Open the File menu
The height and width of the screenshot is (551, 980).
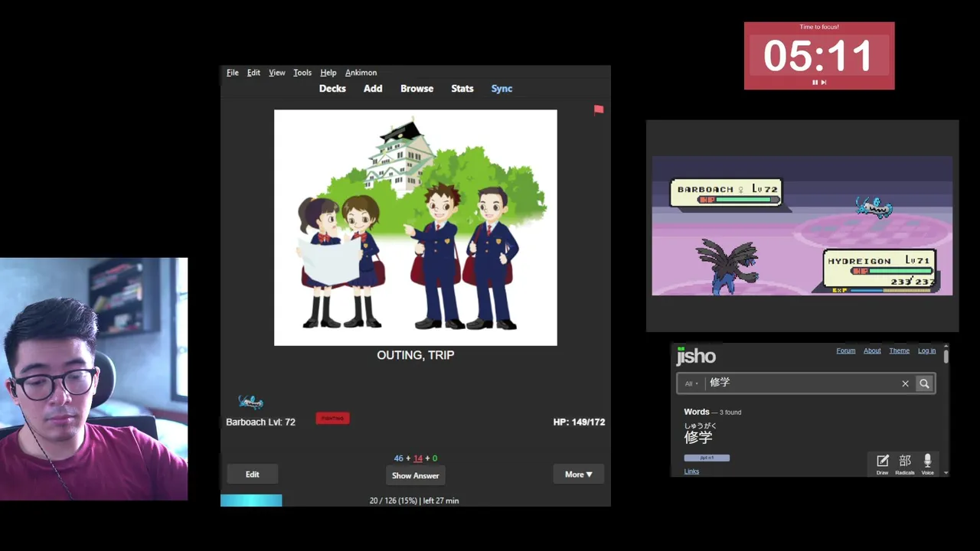(x=233, y=73)
